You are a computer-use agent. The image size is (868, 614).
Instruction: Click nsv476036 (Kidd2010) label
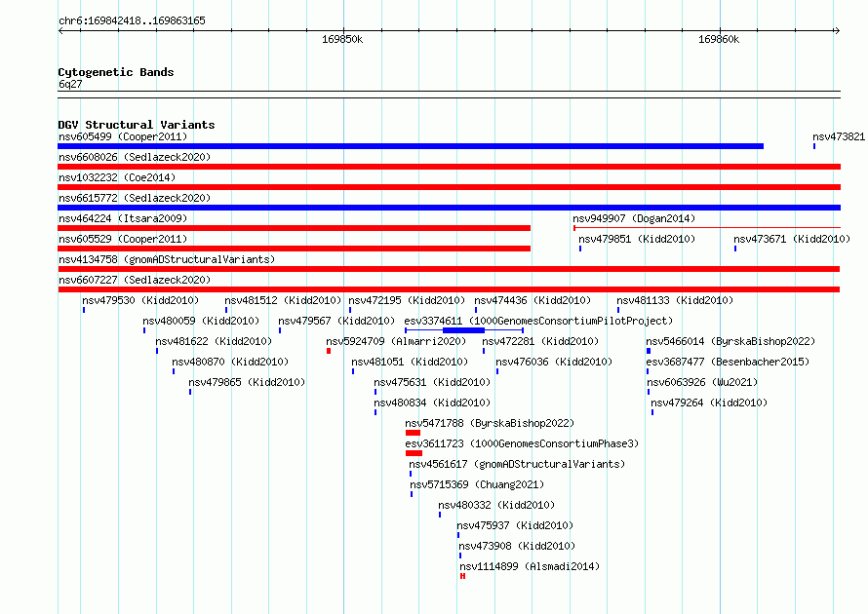[554, 362]
